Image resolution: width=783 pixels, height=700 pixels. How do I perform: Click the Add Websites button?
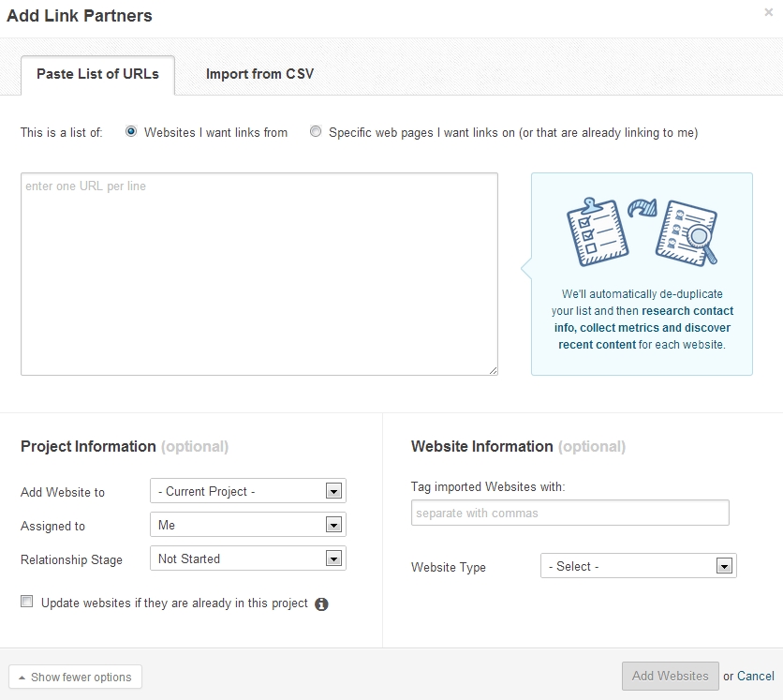pyautogui.click(x=671, y=676)
